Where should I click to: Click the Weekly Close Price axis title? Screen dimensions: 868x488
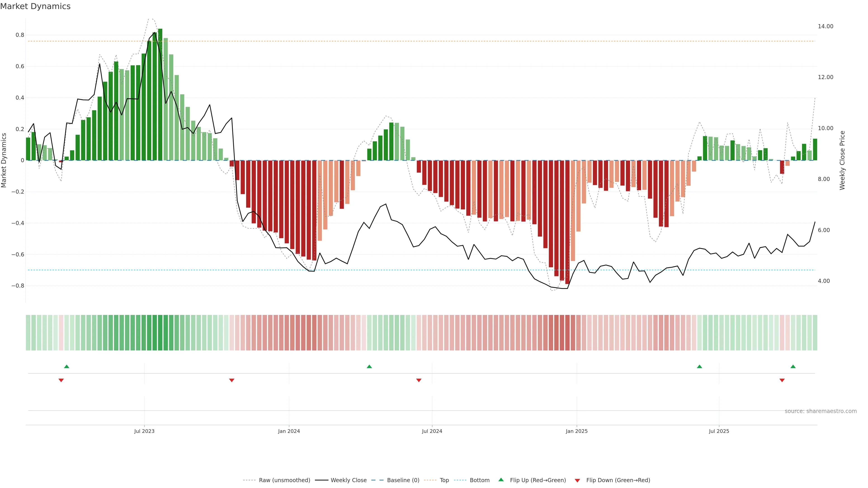click(x=842, y=160)
